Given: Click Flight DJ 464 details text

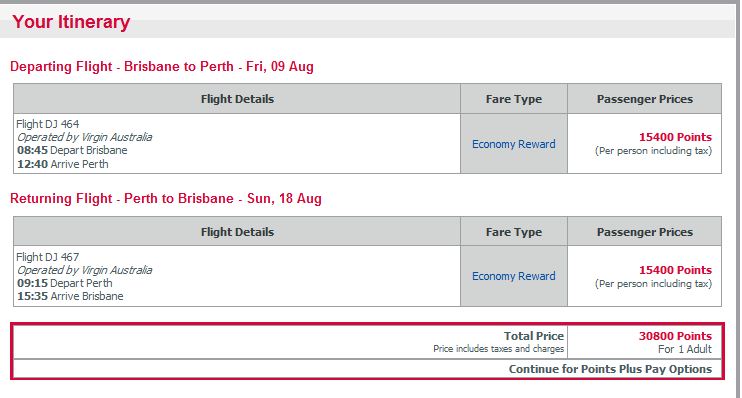Looking at the screenshot, I should pos(48,124).
